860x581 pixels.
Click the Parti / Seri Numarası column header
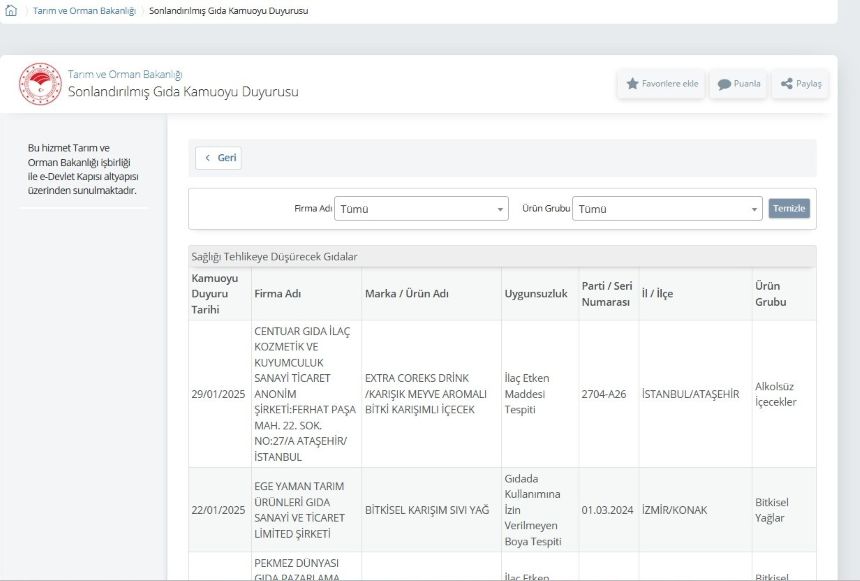[609, 294]
